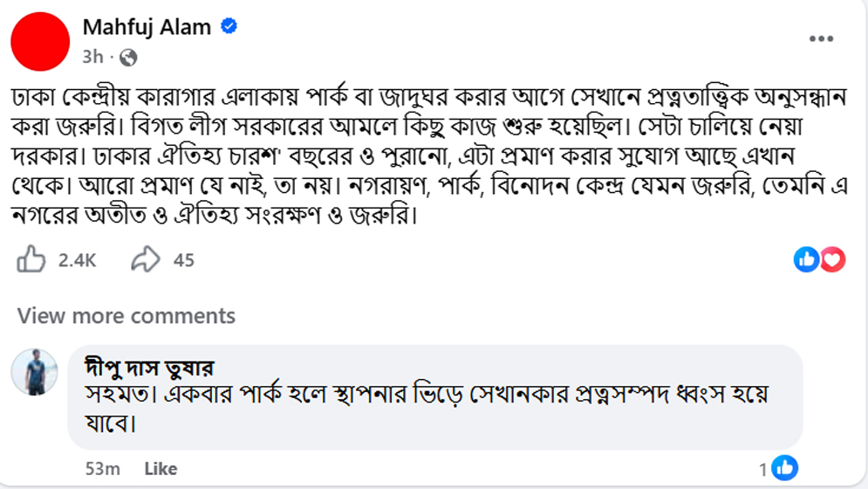
Task: Open the three-dot post options menu
Action: (x=821, y=39)
